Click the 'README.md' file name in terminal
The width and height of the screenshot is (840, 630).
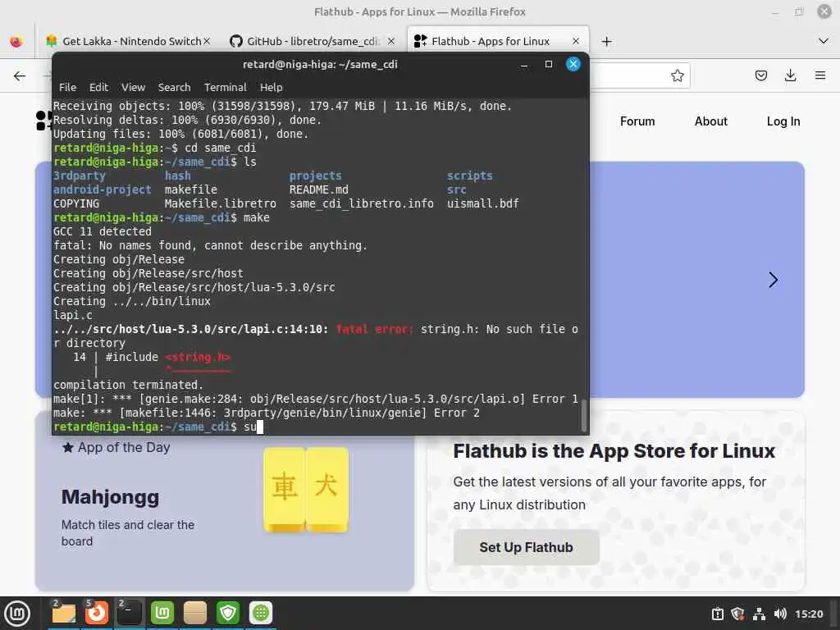pyautogui.click(x=319, y=189)
